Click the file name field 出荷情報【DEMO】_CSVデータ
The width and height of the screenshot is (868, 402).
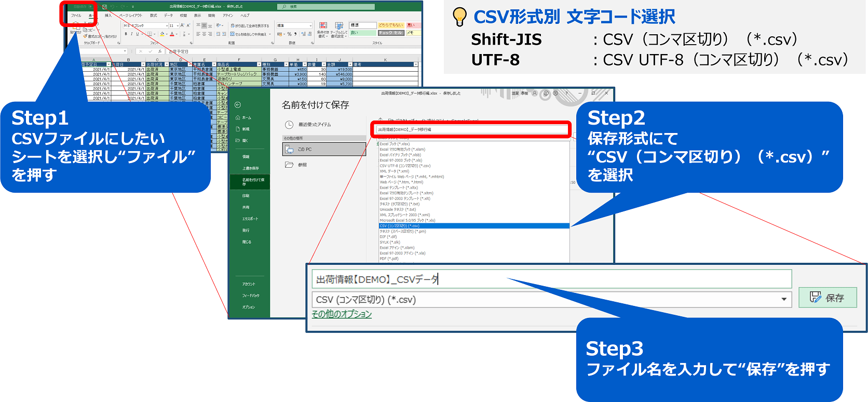point(551,279)
